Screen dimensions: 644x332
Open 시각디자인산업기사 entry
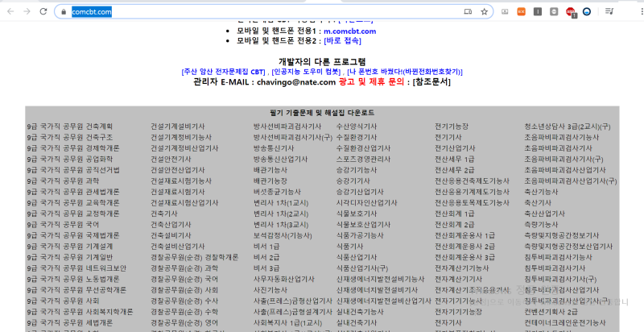(367, 203)
